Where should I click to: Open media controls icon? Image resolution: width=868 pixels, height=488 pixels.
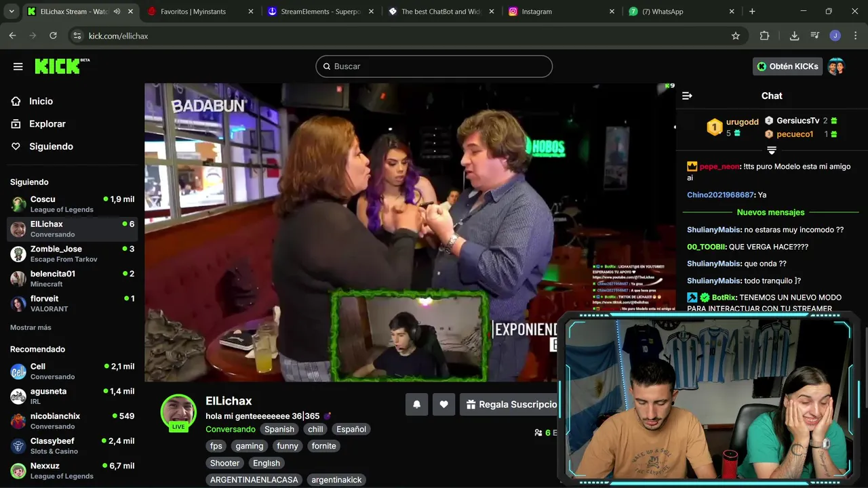815,36
